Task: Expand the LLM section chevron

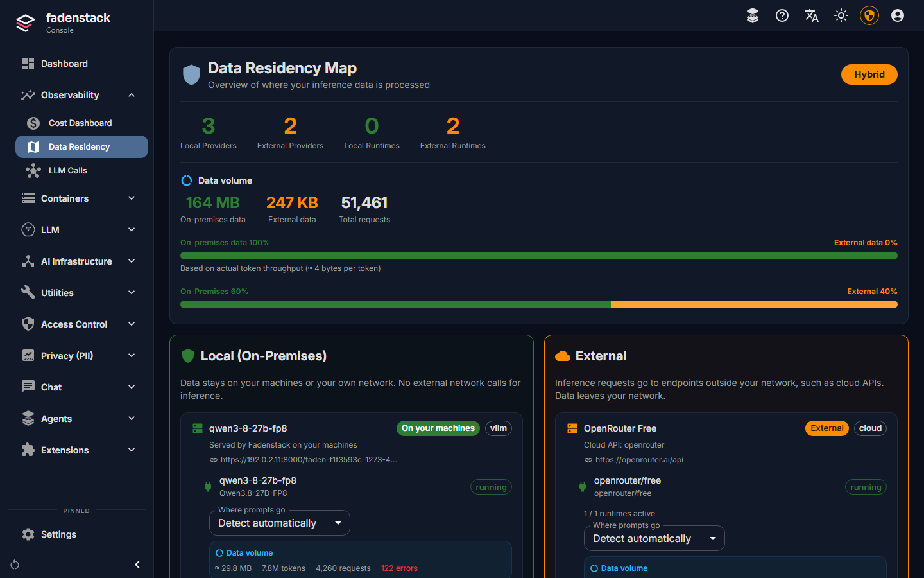Action: [x=132, y=230]
